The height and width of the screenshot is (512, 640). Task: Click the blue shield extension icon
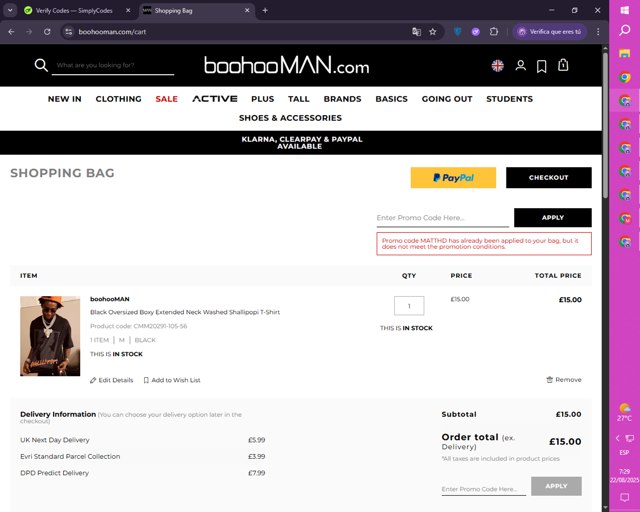458,31
